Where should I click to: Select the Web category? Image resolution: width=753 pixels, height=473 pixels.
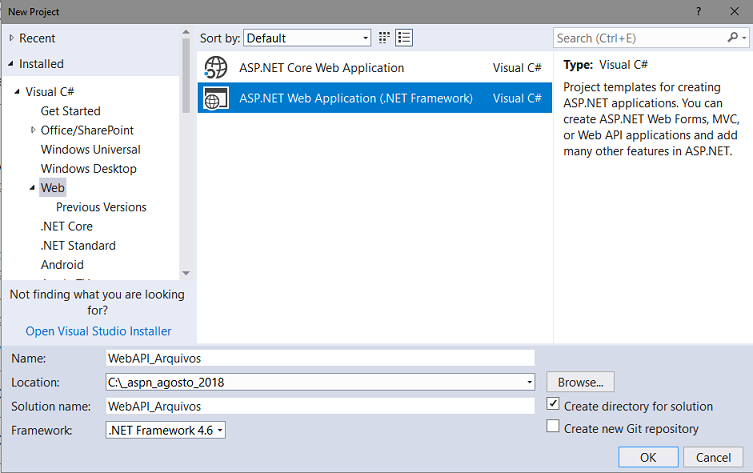click(52, 188)
